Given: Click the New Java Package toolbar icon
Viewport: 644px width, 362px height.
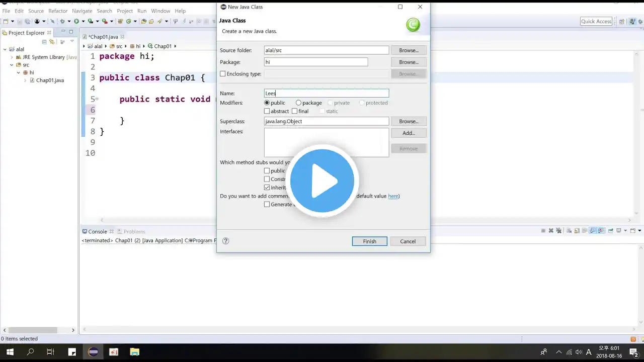Looking at the screenshot, I should [120, 22].
